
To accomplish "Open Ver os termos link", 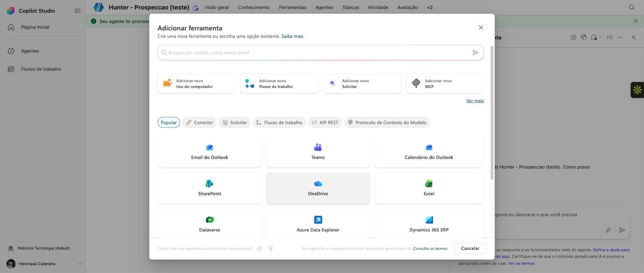I will pyautogui.click(x=521, y=263).
